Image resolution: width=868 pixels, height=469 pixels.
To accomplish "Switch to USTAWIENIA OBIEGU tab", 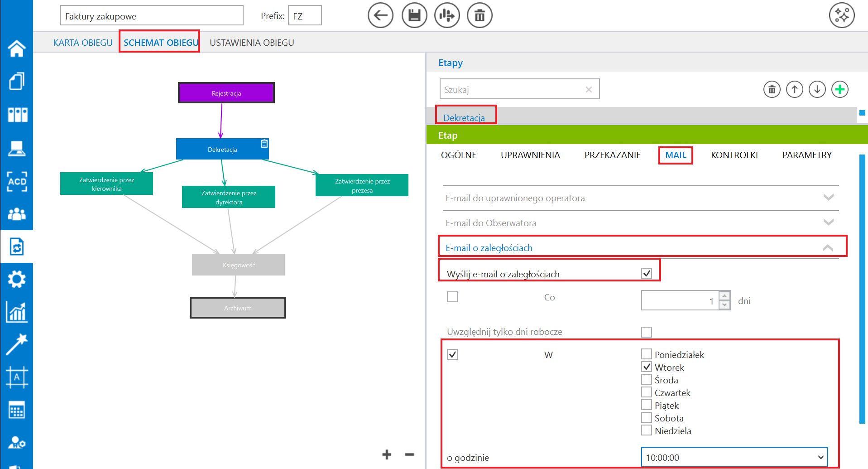I will pyautogui.click(x=252, y=43).
